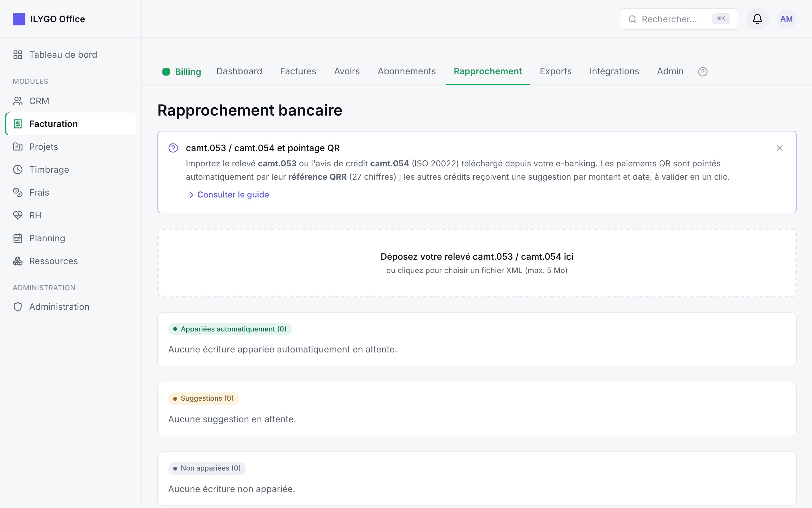Click the Suggestions (0) badge
This screenshot has width=812, height=508.
click(203, 398)
